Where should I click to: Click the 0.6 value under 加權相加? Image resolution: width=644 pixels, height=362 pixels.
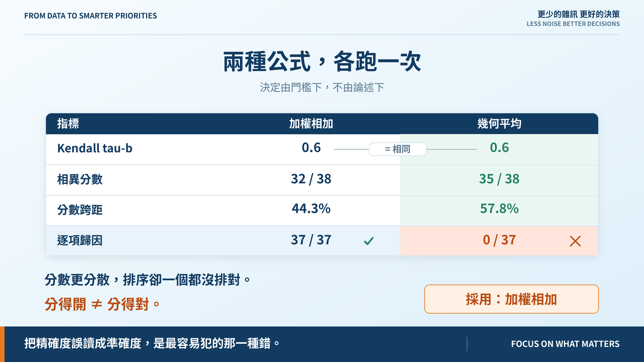point(311,147)
